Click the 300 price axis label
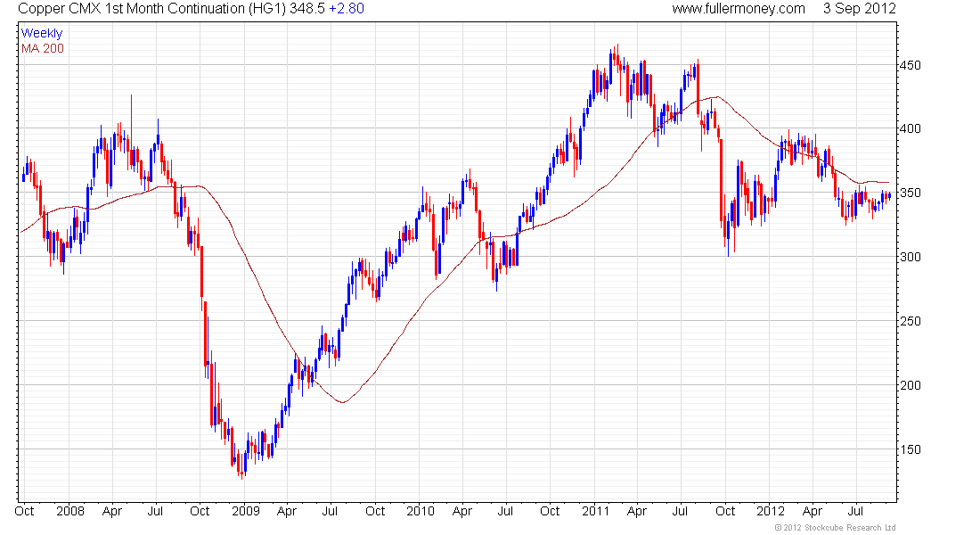 tap(910, 257)
